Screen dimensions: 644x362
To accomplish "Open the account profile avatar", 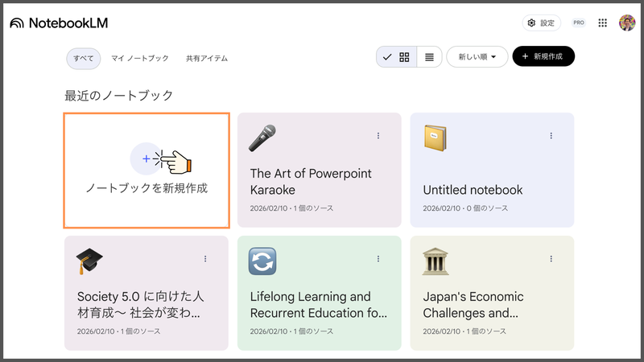I will tap(627, 23).
